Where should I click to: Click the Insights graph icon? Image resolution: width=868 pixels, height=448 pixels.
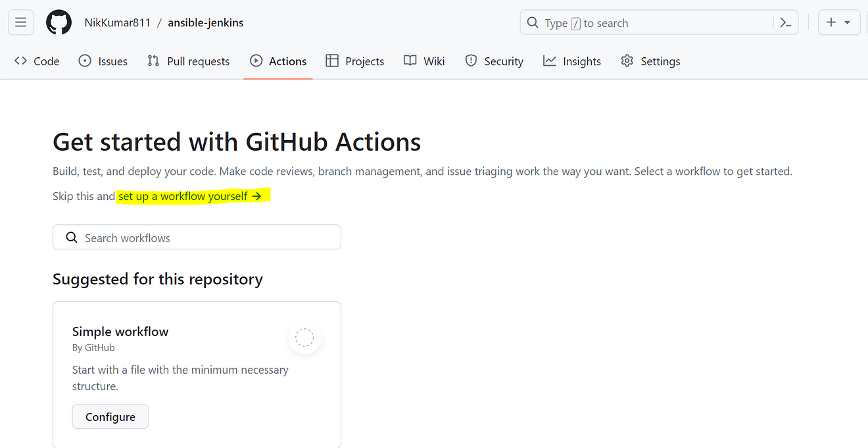point(549,61)
